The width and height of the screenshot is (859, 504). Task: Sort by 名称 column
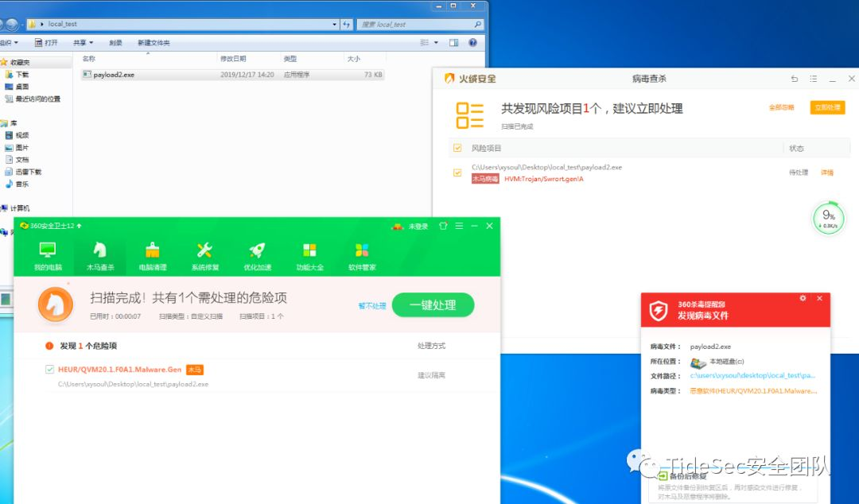click(x=148, y=59)
